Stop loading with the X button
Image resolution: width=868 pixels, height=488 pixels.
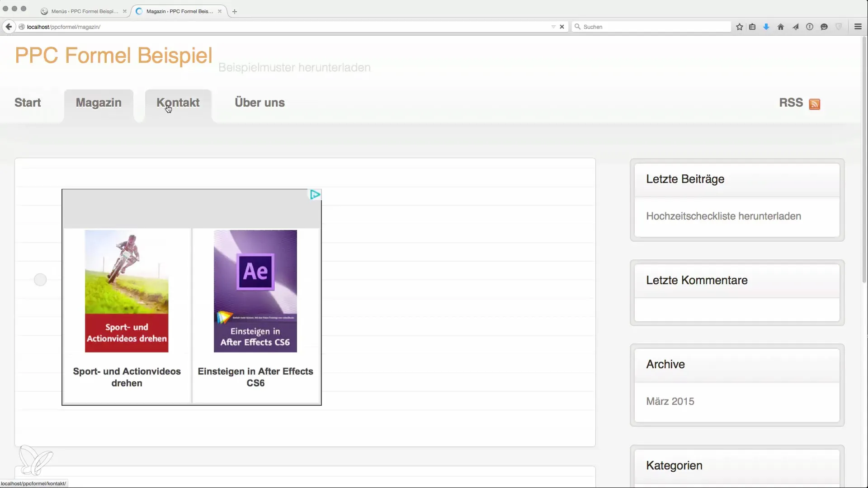tap(562, 27)
